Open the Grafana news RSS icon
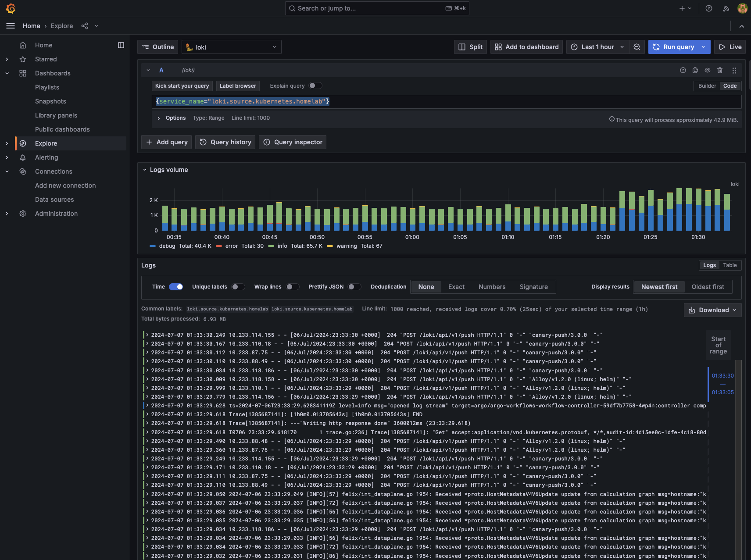The width and height of the screenshot is (751, 560). point(726,8)
